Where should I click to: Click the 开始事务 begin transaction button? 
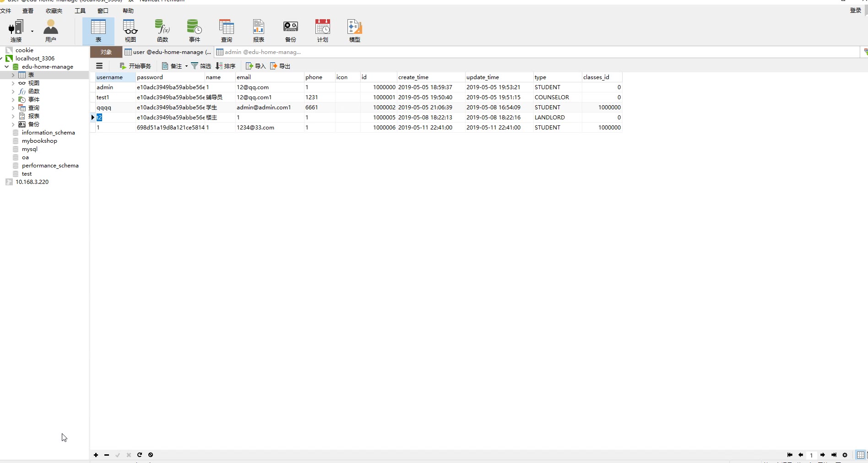(x=135, y=66)
